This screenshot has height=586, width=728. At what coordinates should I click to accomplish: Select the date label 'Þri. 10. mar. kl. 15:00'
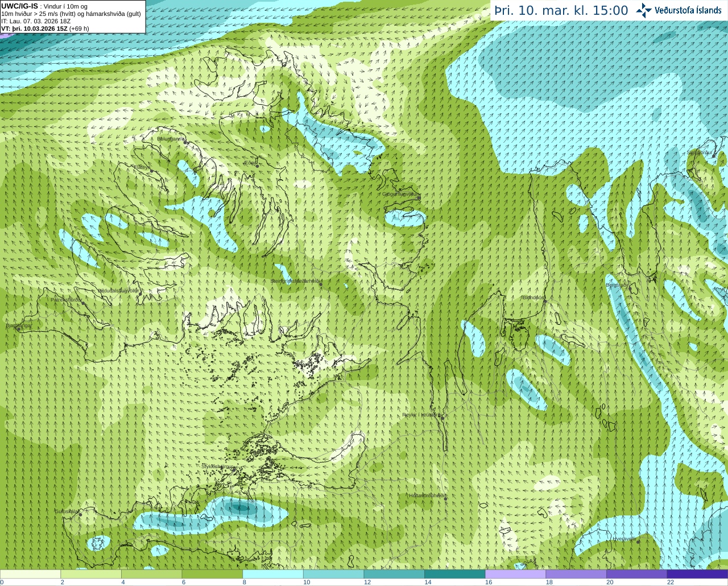[x=561, y=10]
